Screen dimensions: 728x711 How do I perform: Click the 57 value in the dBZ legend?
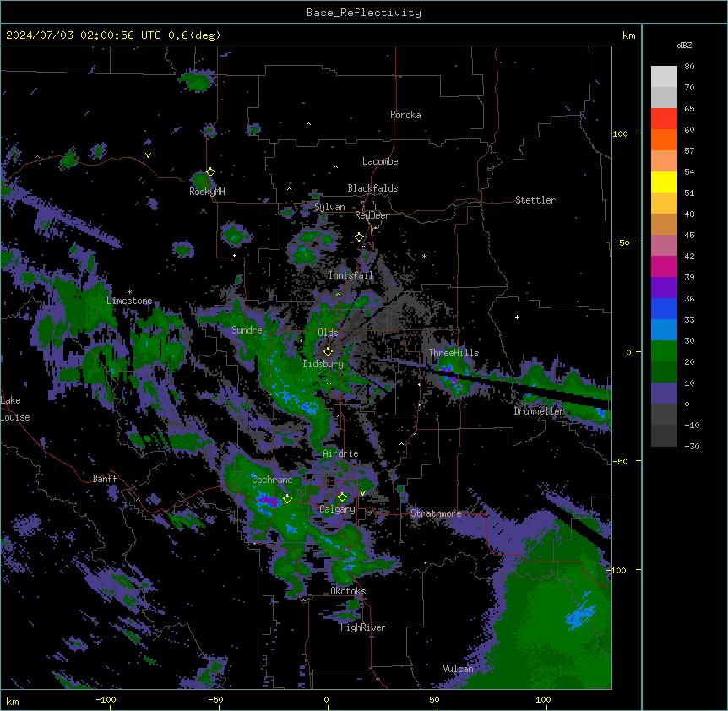point(689,151)
